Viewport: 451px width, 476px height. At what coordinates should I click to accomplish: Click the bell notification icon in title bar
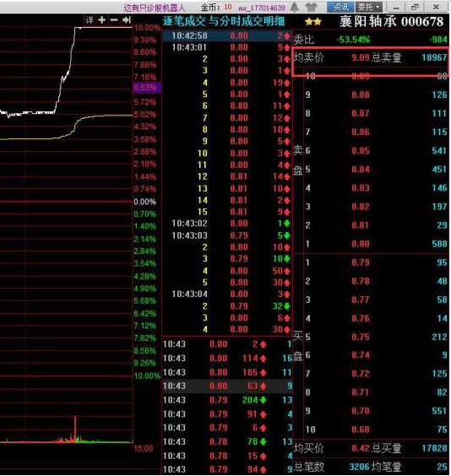295,7
